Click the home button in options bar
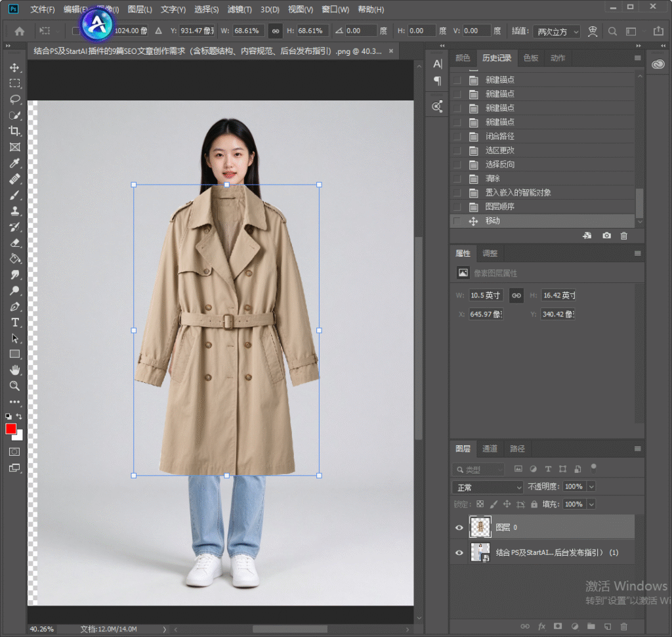 [x=20, y=31]
